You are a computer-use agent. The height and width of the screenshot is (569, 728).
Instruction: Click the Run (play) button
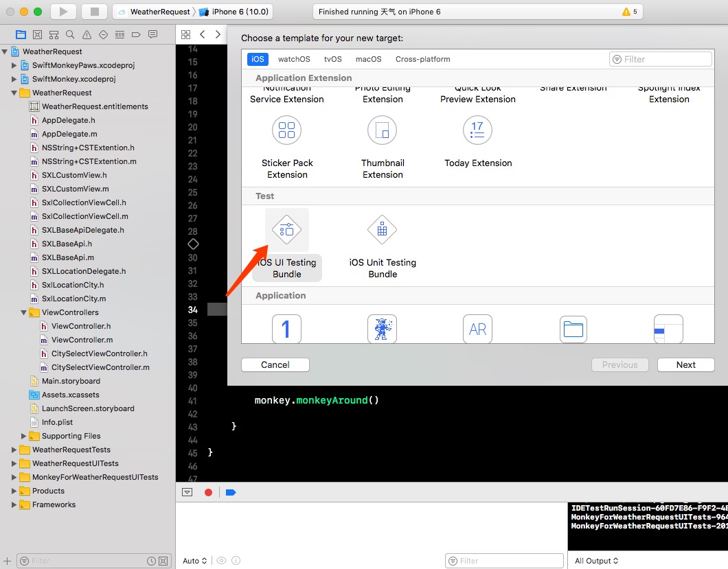click(63, 12)
